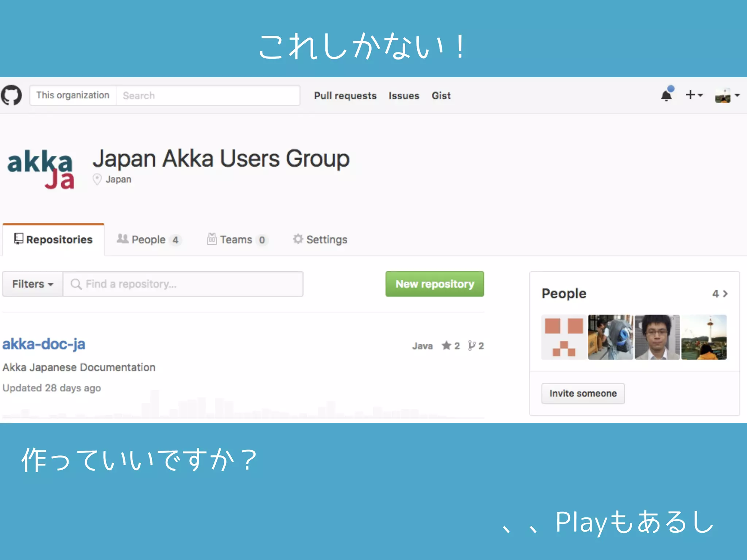Open People list via the 4 chevron
747x560 pixels.
(720, 294)
